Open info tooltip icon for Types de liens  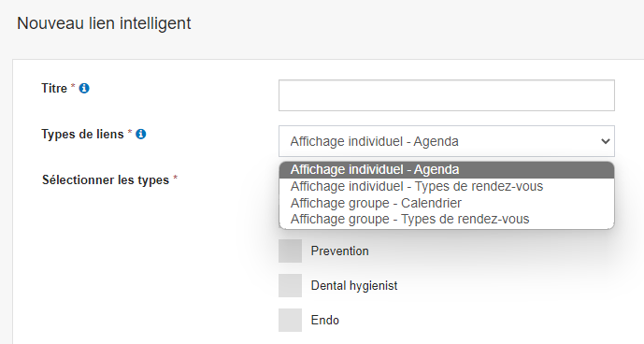[x=141, y=135]
